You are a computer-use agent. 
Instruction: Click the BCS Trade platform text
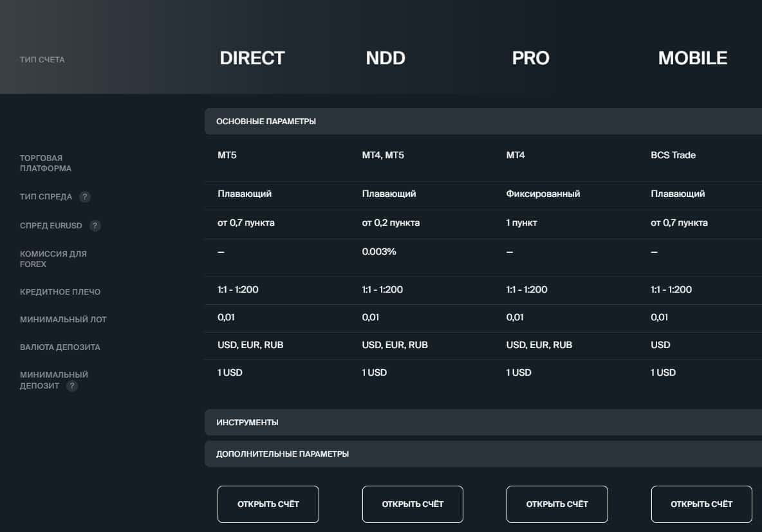pos(673,155)
